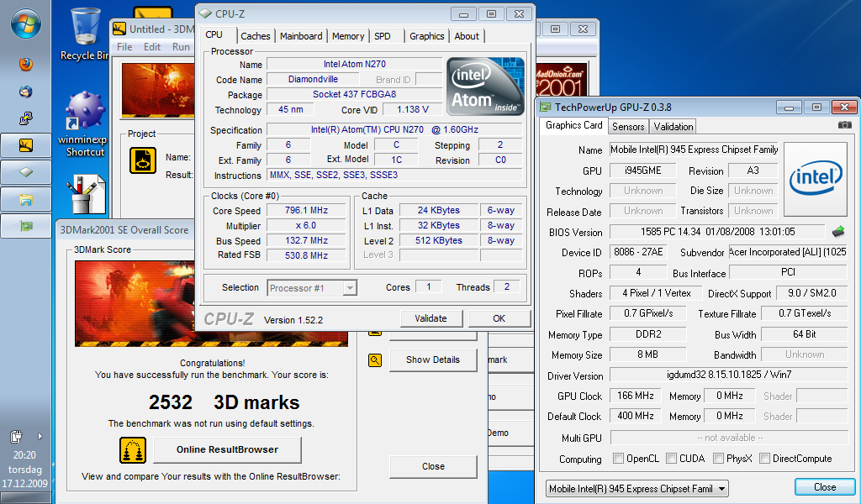
Task: Switch to 3DMark taskbar item
Action: (x=26, y=145)
